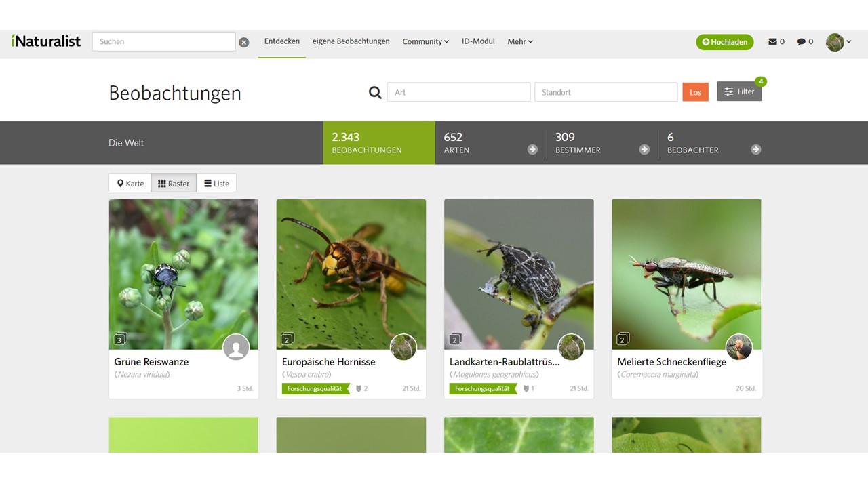The height and width of the screenshot is (488, 868).
Task: Open the Landkarten-Raublattrüs... title link
Action: coord(505,362)
